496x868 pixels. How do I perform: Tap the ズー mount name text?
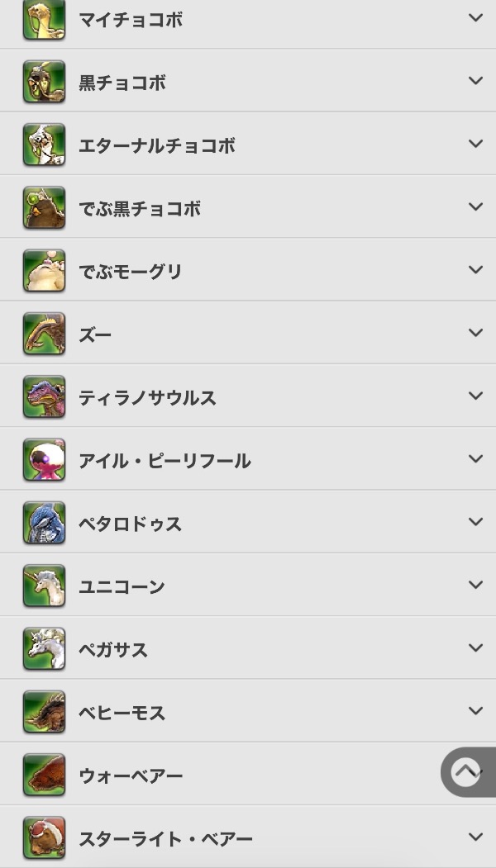pyautogui.click(x=95, y=334)
